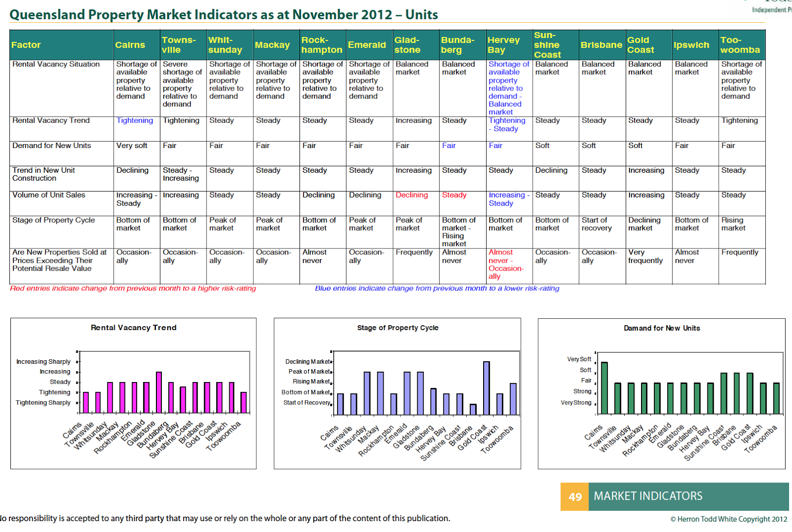Click the 'MARKET INDICATORS' footer banner
The height and width of the screenshot is (532, 792).
click(x=689, y=496)
